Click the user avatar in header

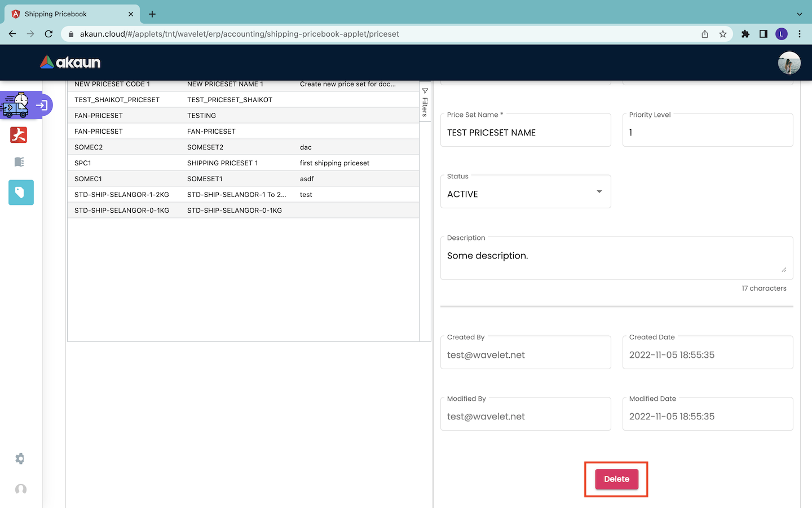[789, 63]
